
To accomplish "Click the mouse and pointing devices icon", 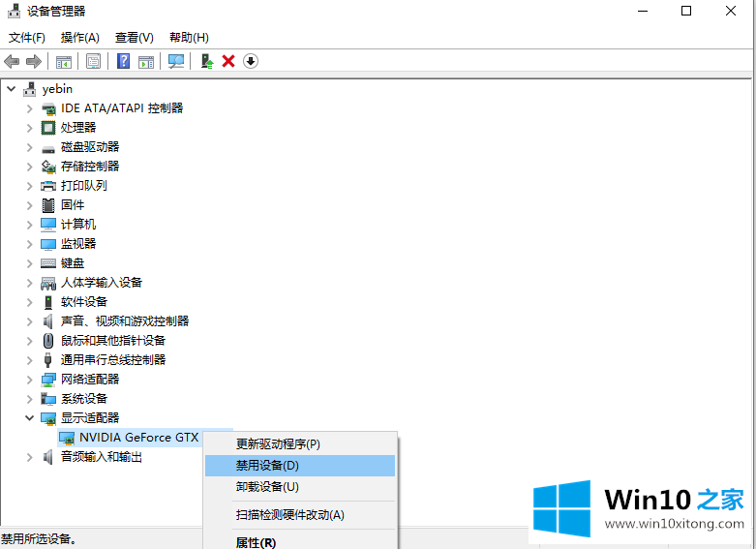I will pos(48,341).
